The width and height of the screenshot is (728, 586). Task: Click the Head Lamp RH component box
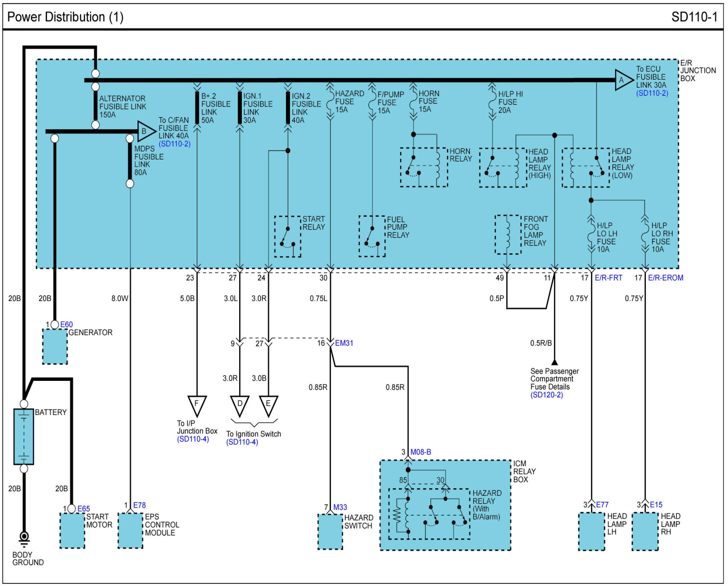[x=645, y=531]
